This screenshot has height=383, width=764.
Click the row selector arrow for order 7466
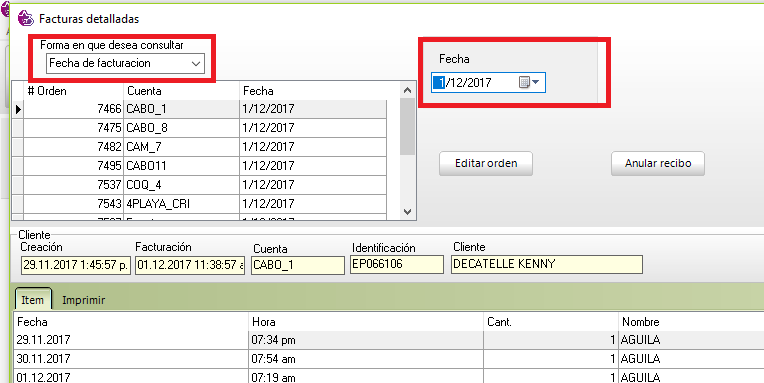coord(18,109)
